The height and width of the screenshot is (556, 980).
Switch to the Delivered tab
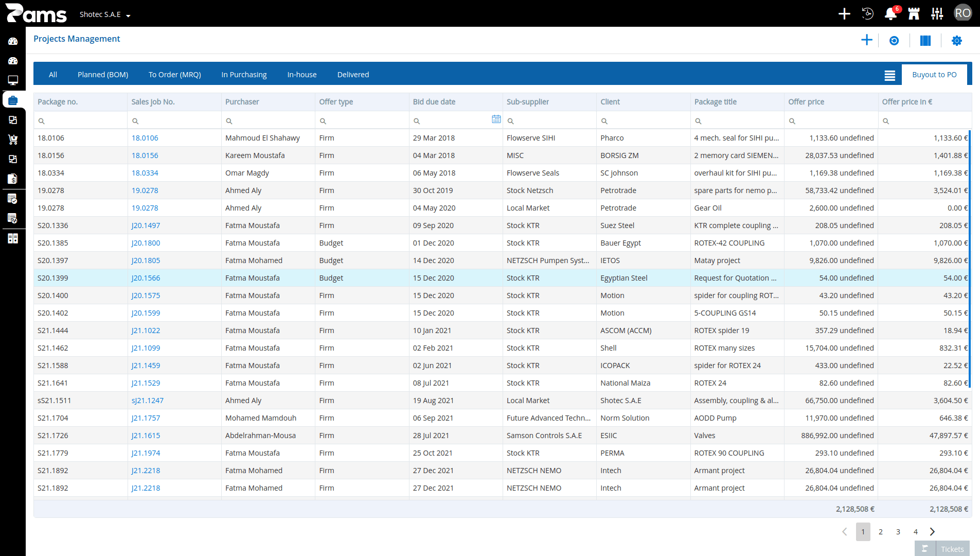(x=353, y=75)
